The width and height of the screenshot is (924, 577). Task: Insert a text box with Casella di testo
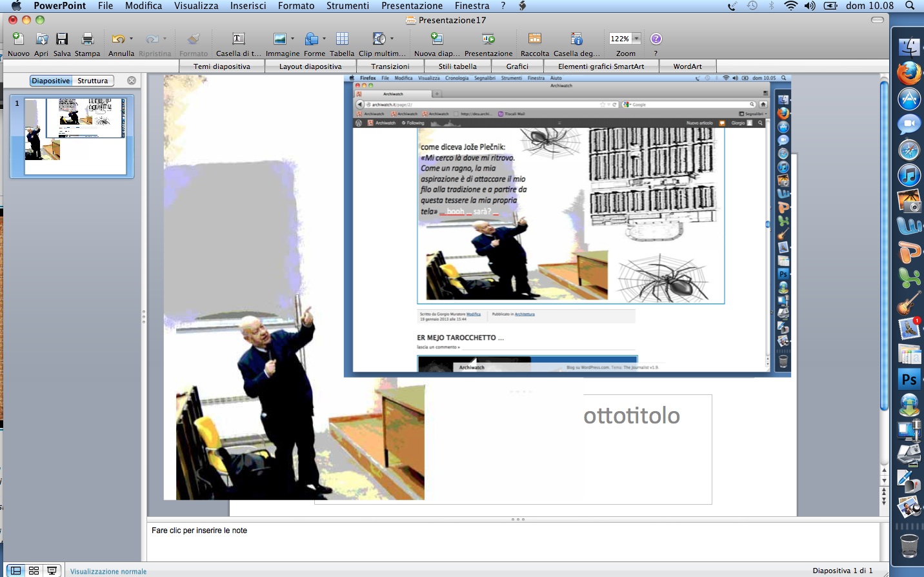pyautogui.click(x=238, y=39)
